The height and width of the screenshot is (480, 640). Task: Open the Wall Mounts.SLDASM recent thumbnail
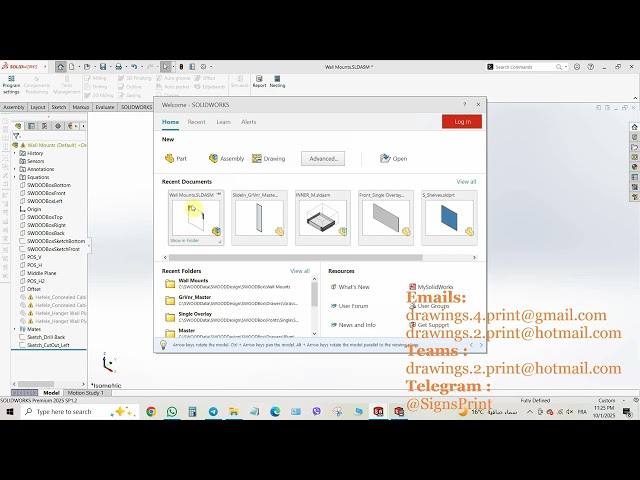[196, 218]
